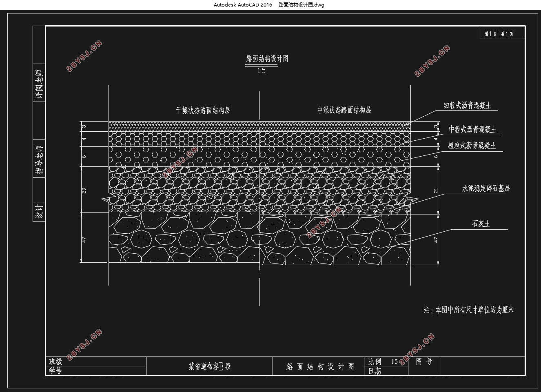Click the 1:5 scale text under the title
The width and height of the screenshot is (541, 392).
262,71
